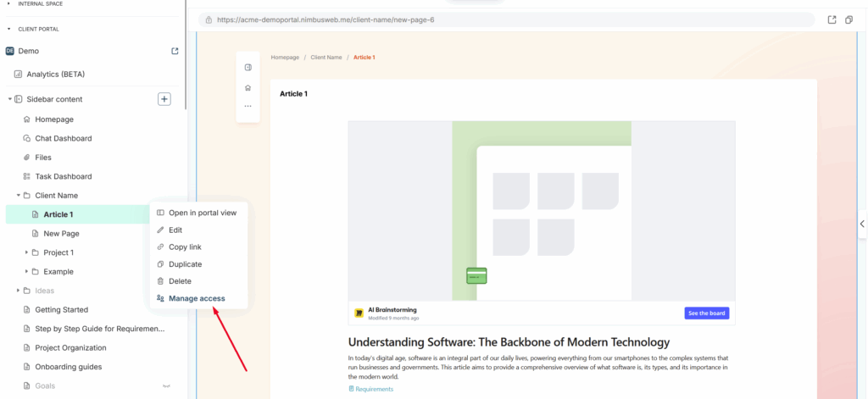Click the copy URL icon beside address bar
868x399 pixels.
[849, 19]
